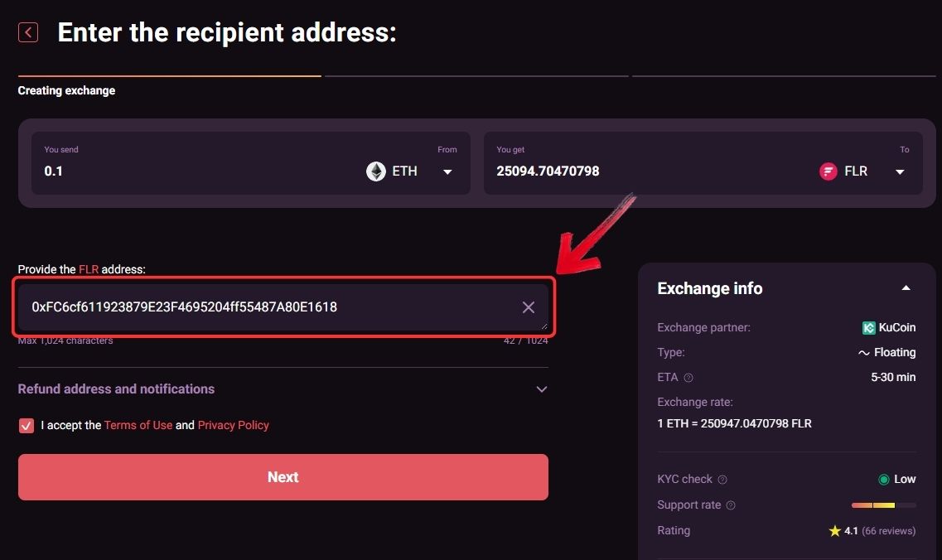Clear the FLR address with X icon
942x560 pixels.
529,307
